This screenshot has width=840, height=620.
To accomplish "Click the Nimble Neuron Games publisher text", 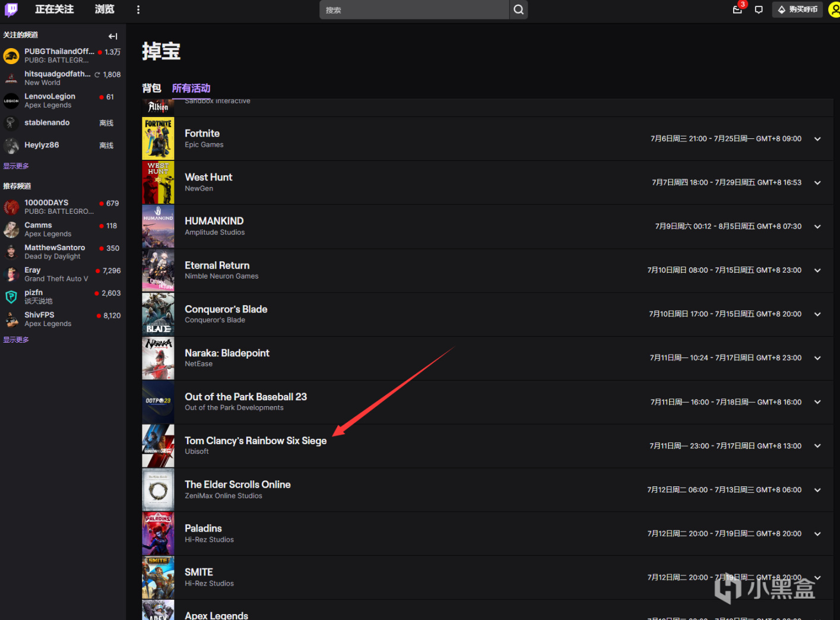I will tap(221, 276).
